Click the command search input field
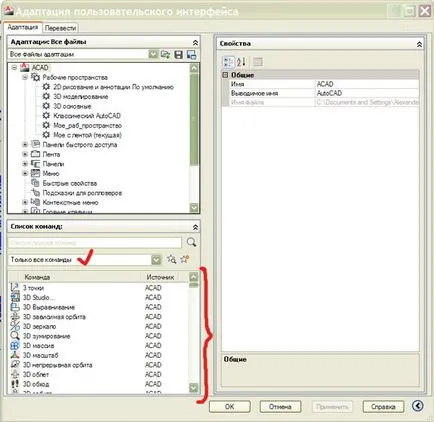The image size is (434, 422). point(95,243)
